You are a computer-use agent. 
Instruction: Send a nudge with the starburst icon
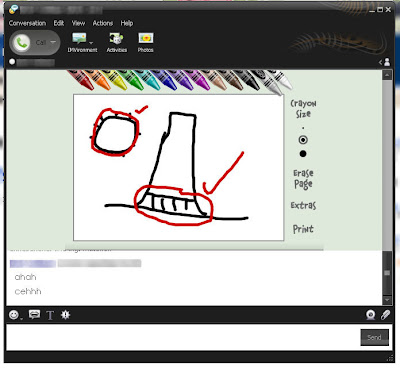tap(65, 314)
